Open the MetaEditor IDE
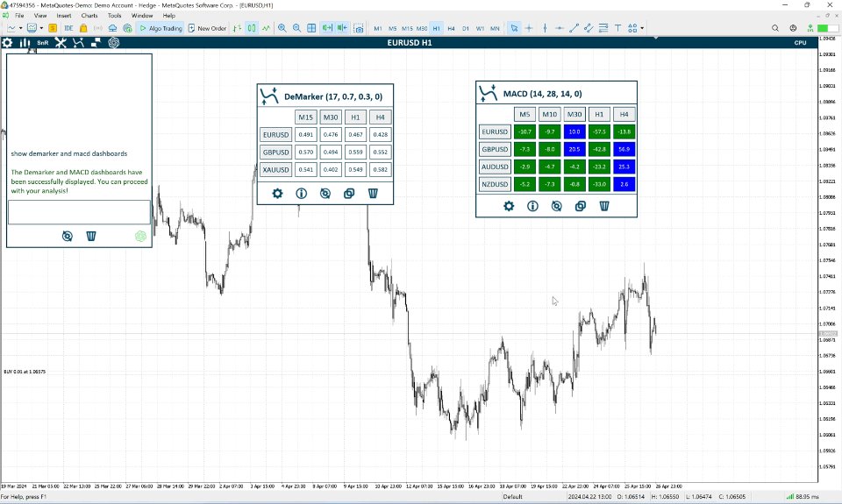The image size is (842, 504). (68, 28)
